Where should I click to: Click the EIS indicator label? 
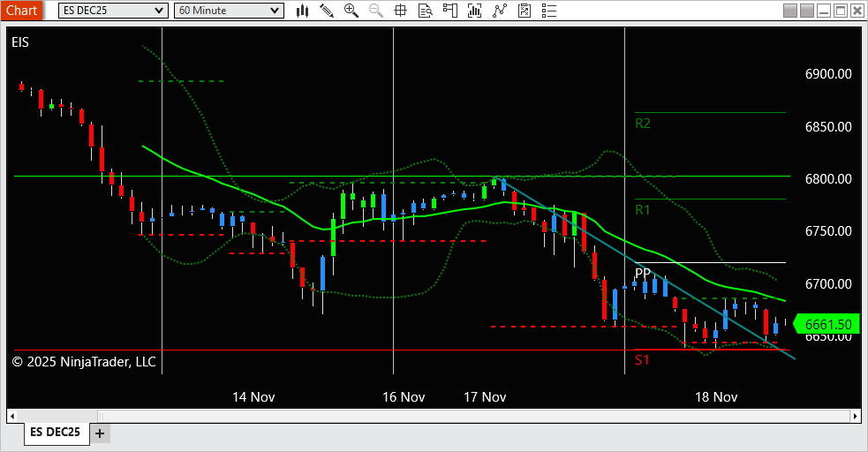tap(20, 42)
